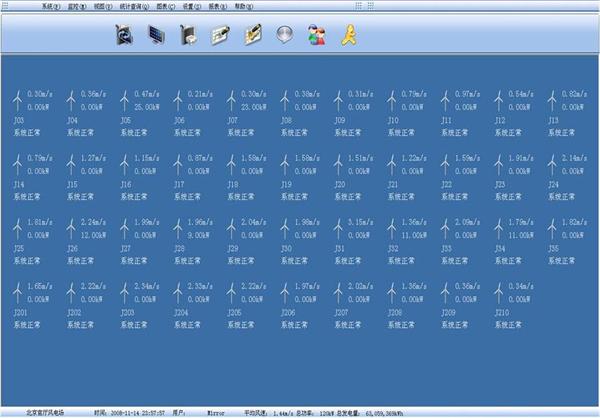The image size is (600, 418).
Task: Select wind turbine J05 icon
Action: (x=126, y=101)
